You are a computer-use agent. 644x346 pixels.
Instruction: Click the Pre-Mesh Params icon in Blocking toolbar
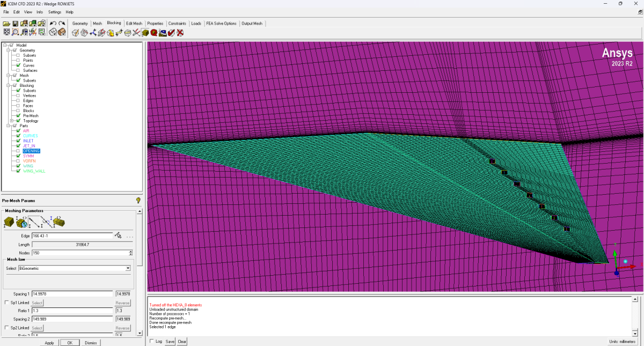pyautogui.click(x=145, y=33)
